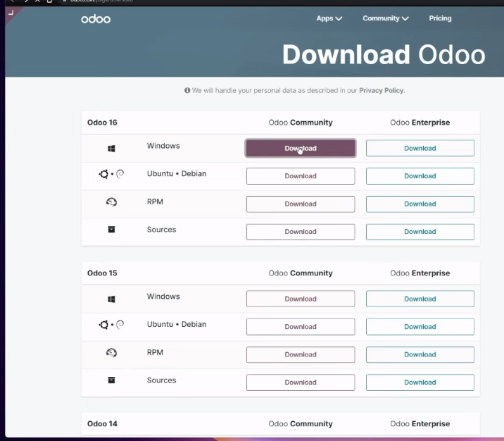Click the info icon beside privacy notice
The height and width of the screenshot is (441, 504).
click(187, 90)
